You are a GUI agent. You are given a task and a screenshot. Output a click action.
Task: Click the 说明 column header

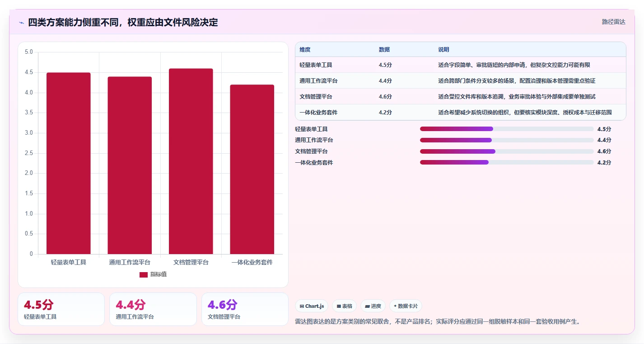click(x=443, y=50)
